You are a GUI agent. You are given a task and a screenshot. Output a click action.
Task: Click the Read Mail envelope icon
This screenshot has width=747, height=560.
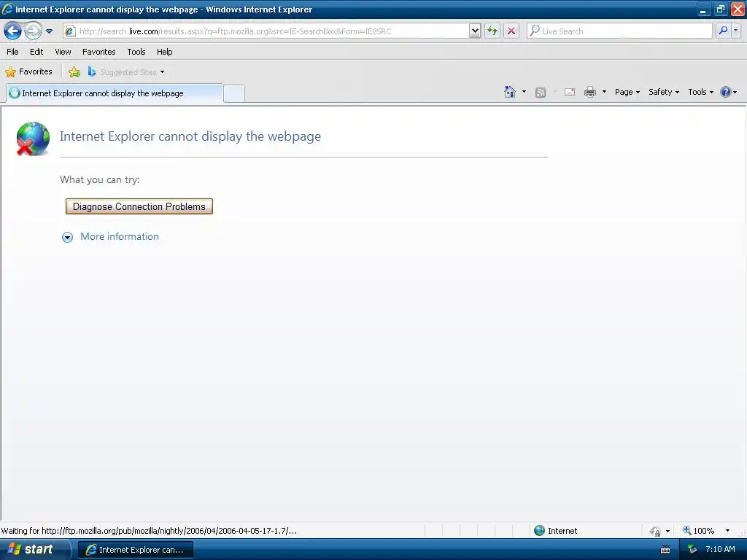pos(570,92)
